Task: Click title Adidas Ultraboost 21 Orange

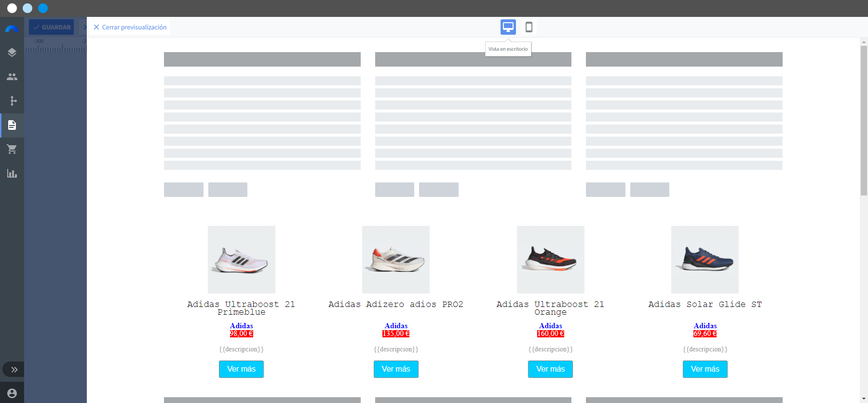Action: (551, 308)
